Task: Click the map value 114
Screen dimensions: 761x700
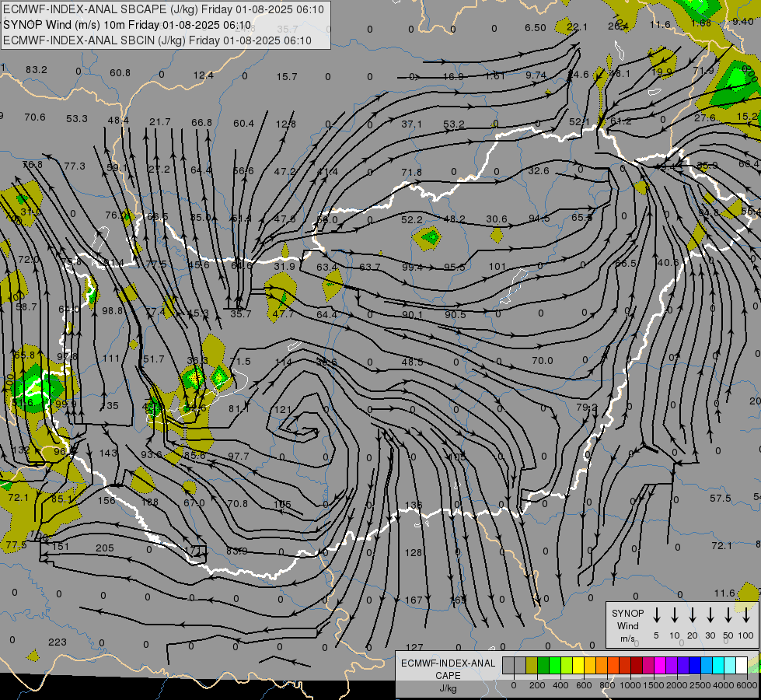Action: [x=284, y=362]
